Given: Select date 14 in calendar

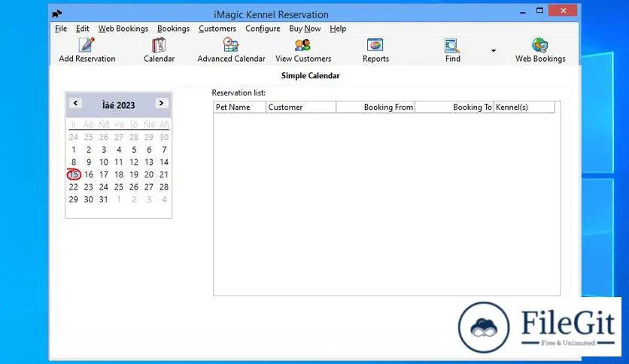Looking at the screenshot, I should [164, 162].
